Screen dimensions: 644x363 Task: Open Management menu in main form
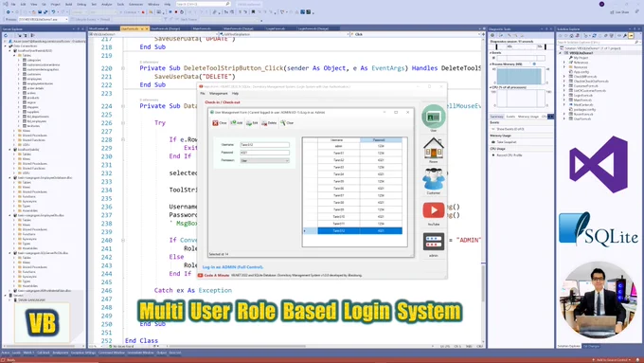pos(218,94)
